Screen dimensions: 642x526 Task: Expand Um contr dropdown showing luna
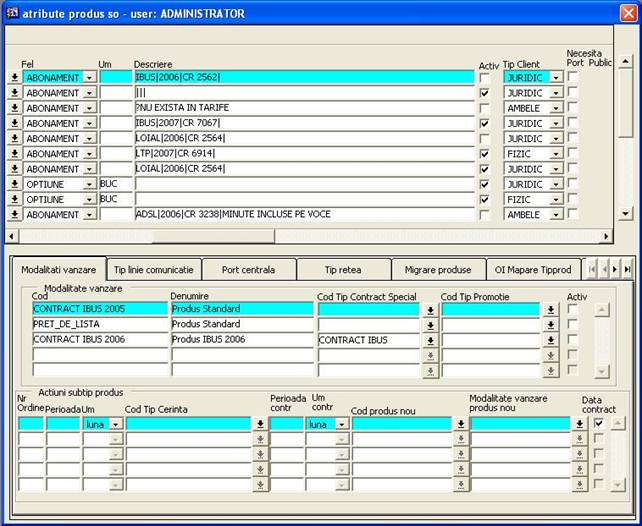(x=342, y=424)
